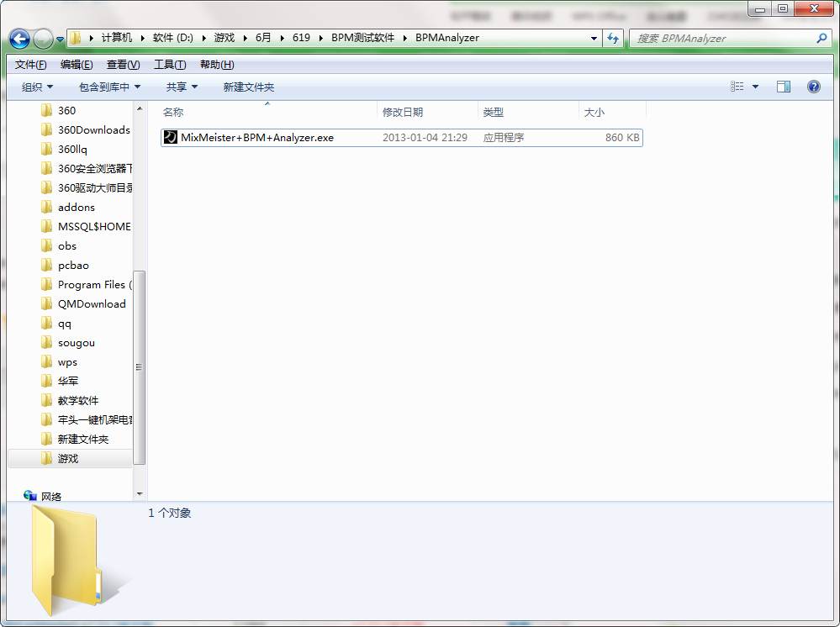840x627 pixels.
Task: Open the 包含到库中 dropdown
Action: pyautogui.click(x=110, y=87)
